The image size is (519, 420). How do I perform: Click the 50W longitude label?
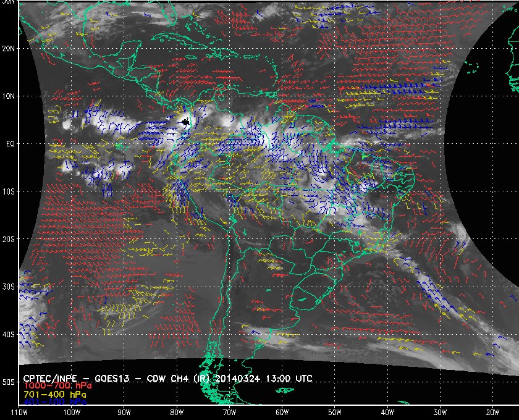(x=334, y=412)
